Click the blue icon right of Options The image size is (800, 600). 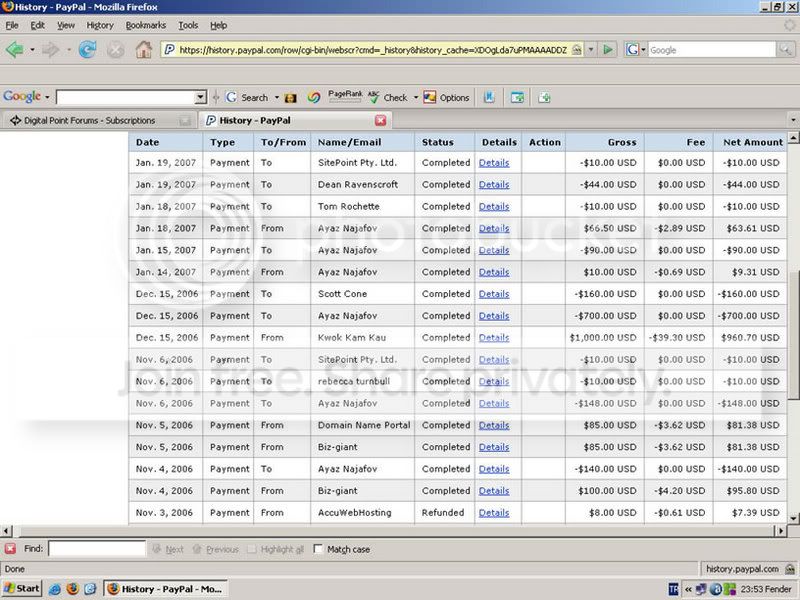click(x=489, y=97)
